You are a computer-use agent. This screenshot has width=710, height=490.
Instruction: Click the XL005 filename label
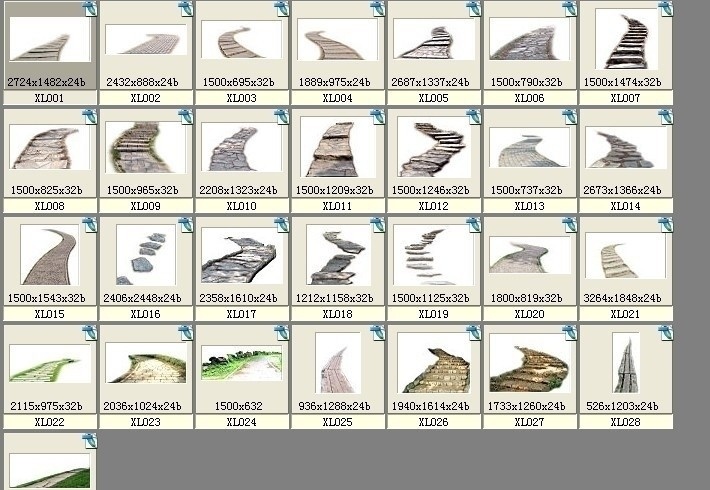tap(433, 98)
